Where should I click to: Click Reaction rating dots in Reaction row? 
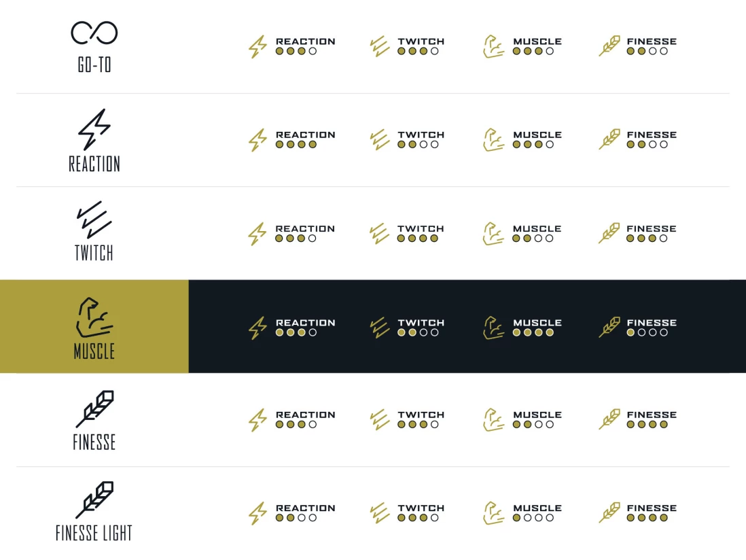pyautogui.click(x=296, y=145)
